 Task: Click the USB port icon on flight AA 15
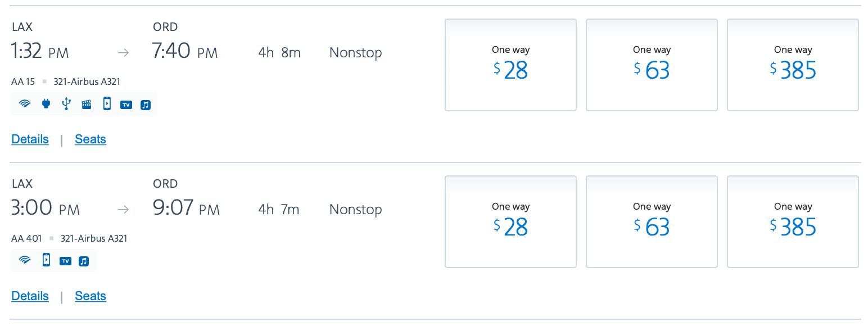(x=66, y=104)
